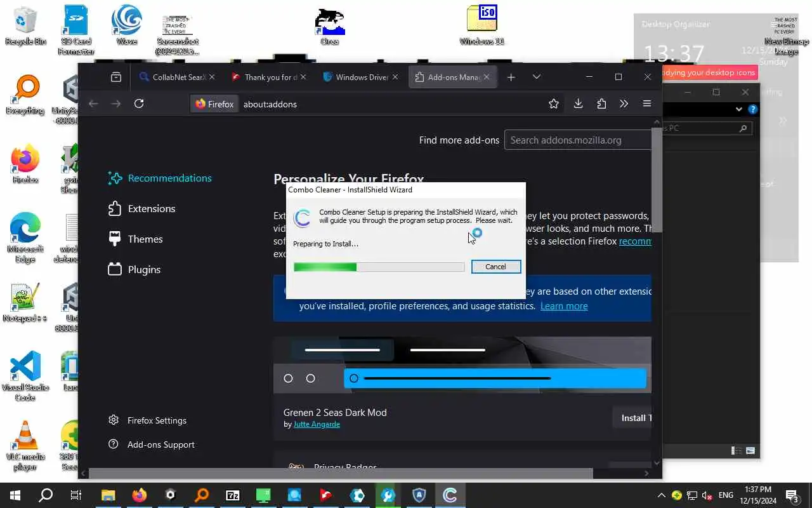This screenshot has height=508, width=812.
Task: Click the Firefox Settings gear icon
Action: [x=114, y=420]
